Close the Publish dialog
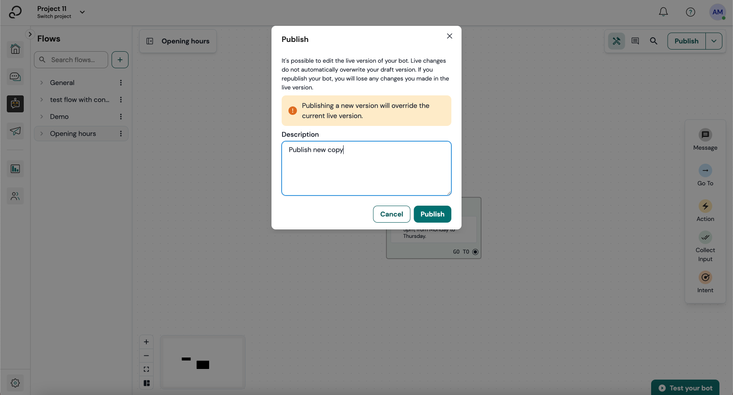733x395 pixels. coord(449,36)
